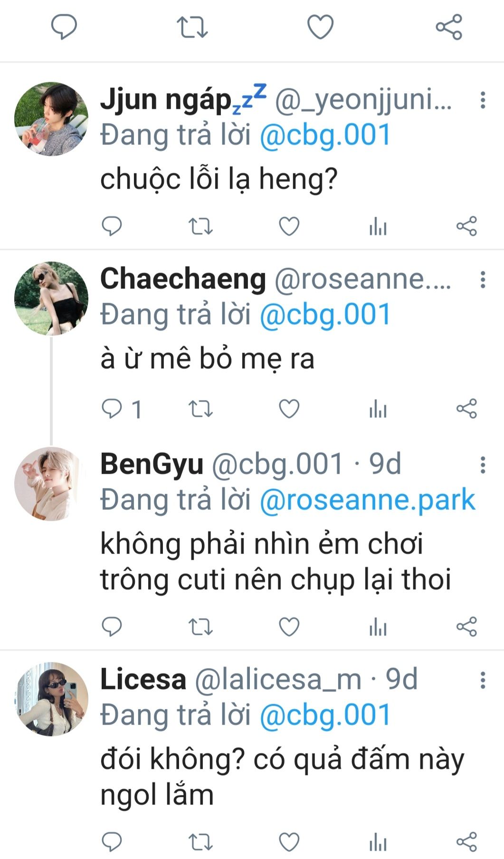Open BenGyu's profile from display name

pyautogui.click(x=152, y=464)
